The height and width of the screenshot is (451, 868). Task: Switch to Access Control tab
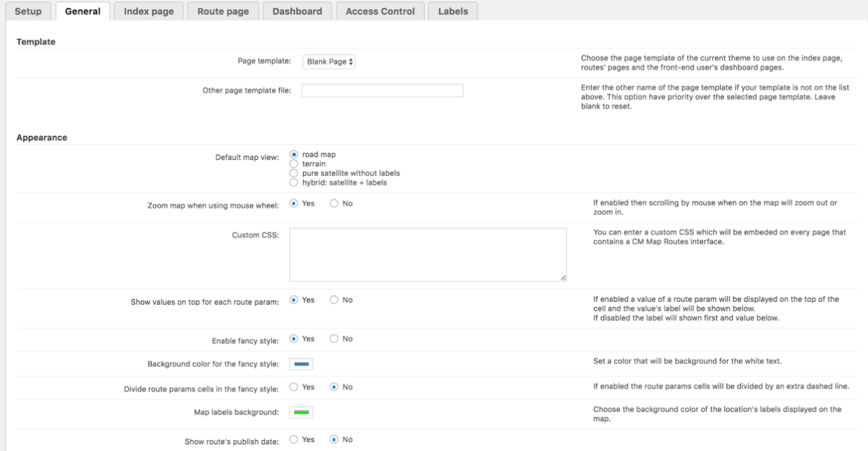tap(380, 11)
